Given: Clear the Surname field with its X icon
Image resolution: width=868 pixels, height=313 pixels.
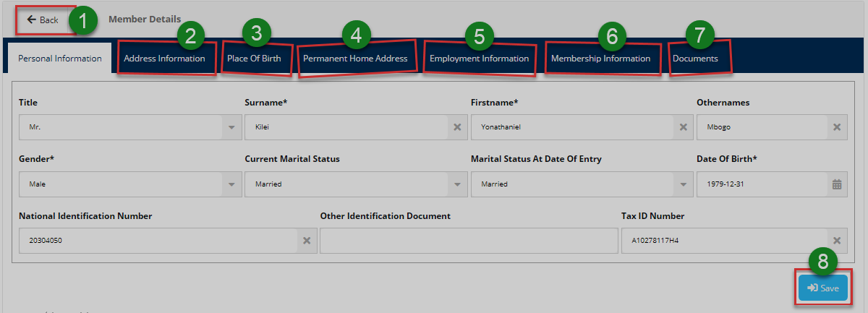Looking at the screenshot, I should pyautogui.click(x=456, y=127).
